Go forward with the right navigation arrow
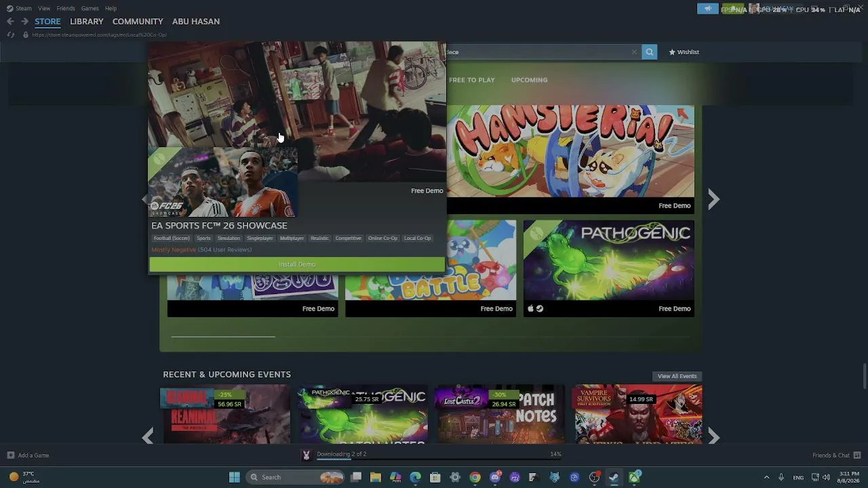Image resolution: width=868 pixels, height=488 pixels. pyautogui.click(x=24, y=22)
